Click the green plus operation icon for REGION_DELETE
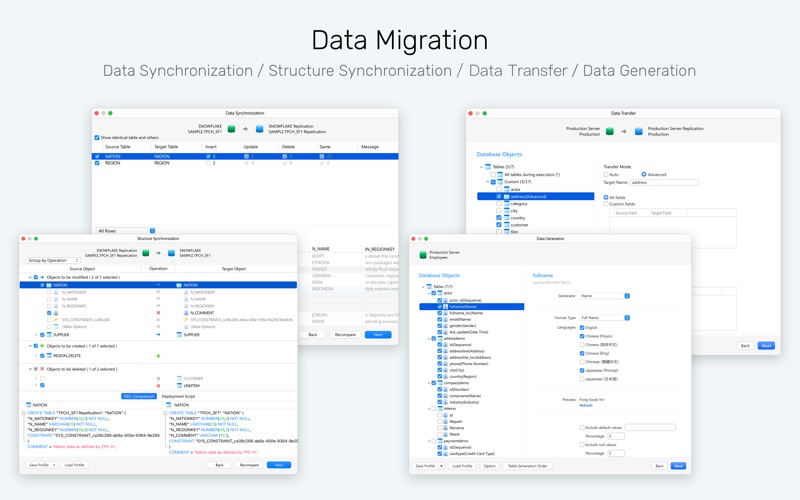The width and height of the screenshot is (800, 500). coord(158,356)
